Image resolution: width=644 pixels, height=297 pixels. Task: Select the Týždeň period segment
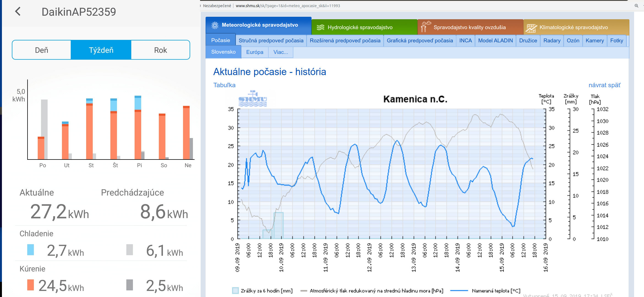coord(101,50)
